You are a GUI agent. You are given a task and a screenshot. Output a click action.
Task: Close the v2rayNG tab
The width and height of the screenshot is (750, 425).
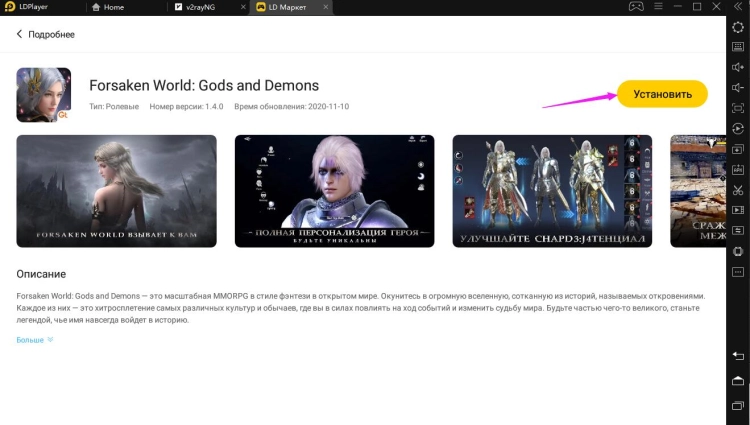click(x=243, y=7)
